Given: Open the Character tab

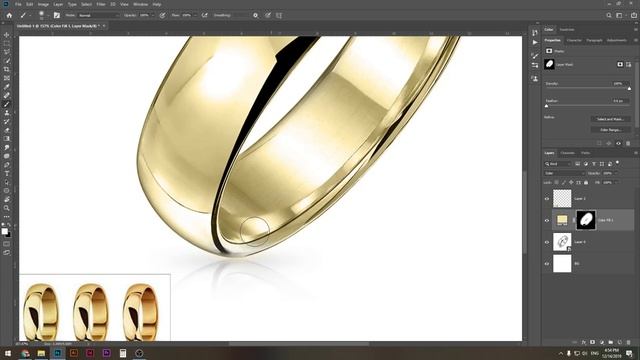Looking at the screenshot, I should [574, 40].
